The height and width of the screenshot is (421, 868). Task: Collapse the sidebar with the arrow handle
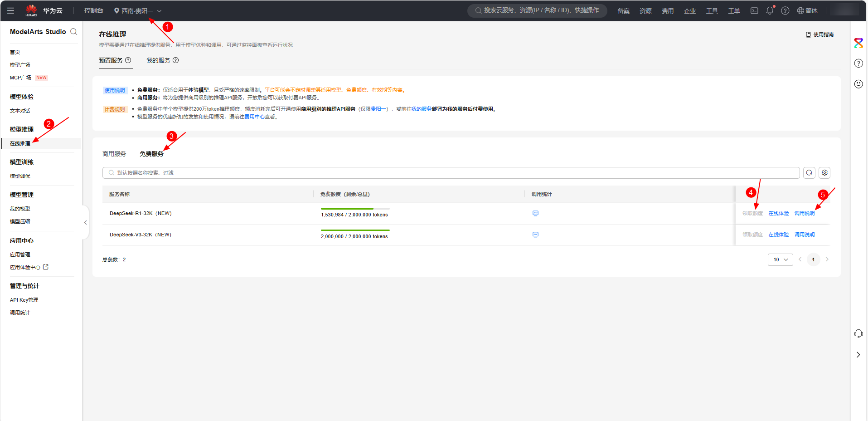pyautogui.click(x=85, y=222)
